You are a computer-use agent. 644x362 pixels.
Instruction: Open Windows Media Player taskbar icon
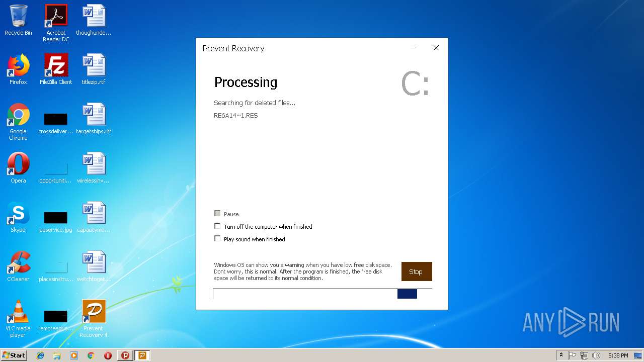click(x=74, y=355)
